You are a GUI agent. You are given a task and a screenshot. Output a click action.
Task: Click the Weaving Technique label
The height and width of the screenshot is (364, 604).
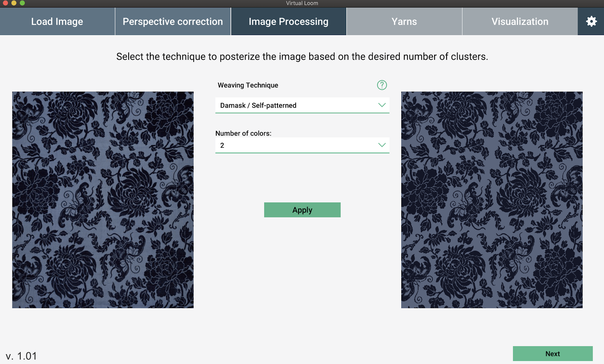248,85
